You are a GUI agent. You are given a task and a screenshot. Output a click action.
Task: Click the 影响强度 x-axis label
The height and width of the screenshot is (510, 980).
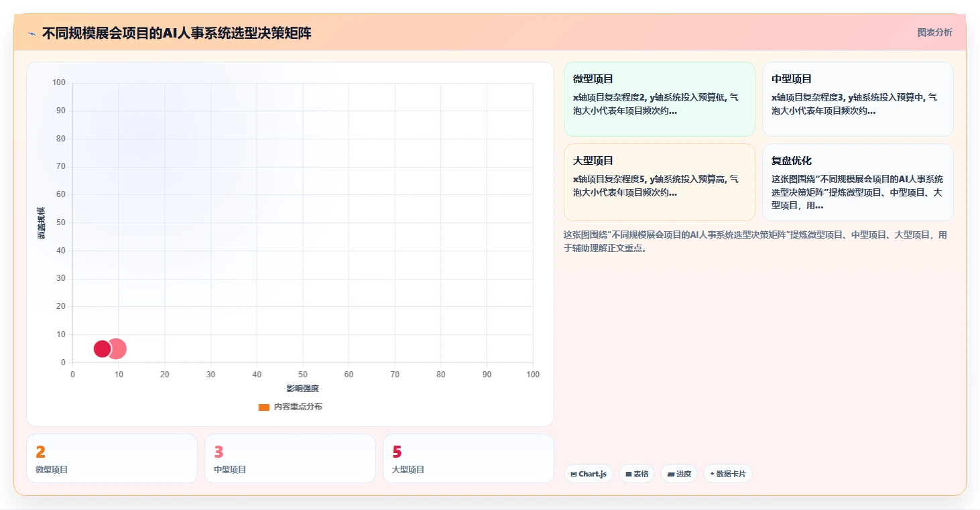pyautogui.click(x=303, y=389)
